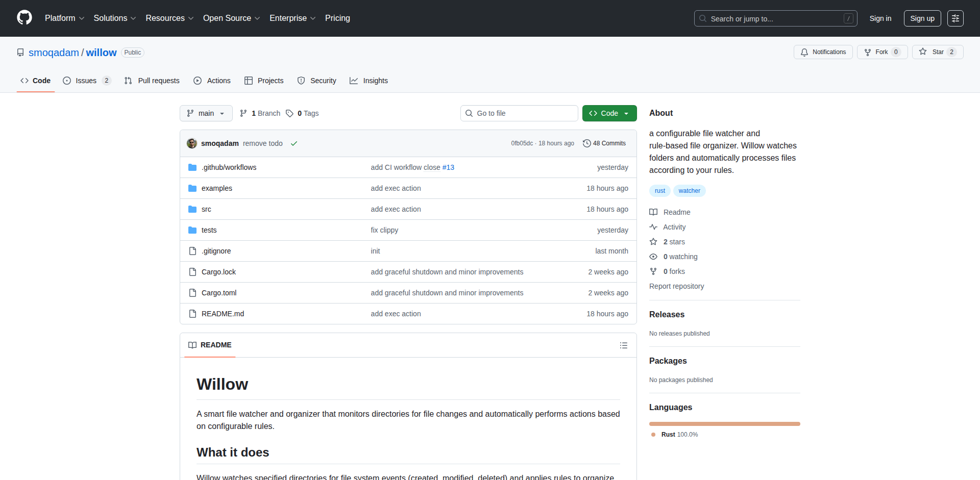The width and height of the screenshot is (980, 480).
Task: Expand the Platform menu
Action: 64,18
